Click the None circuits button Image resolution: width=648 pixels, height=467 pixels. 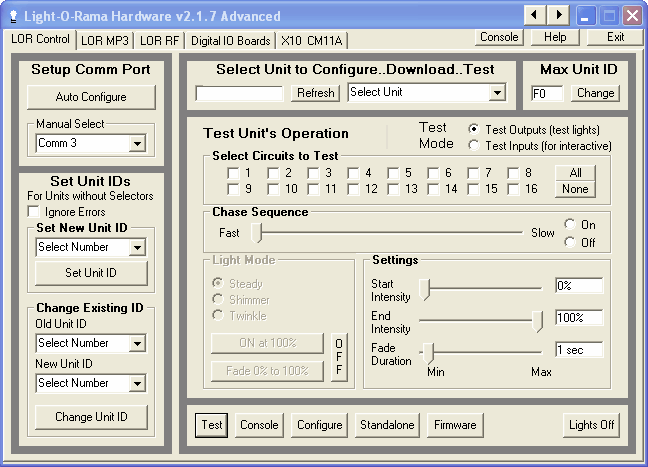tap(575, 189)
